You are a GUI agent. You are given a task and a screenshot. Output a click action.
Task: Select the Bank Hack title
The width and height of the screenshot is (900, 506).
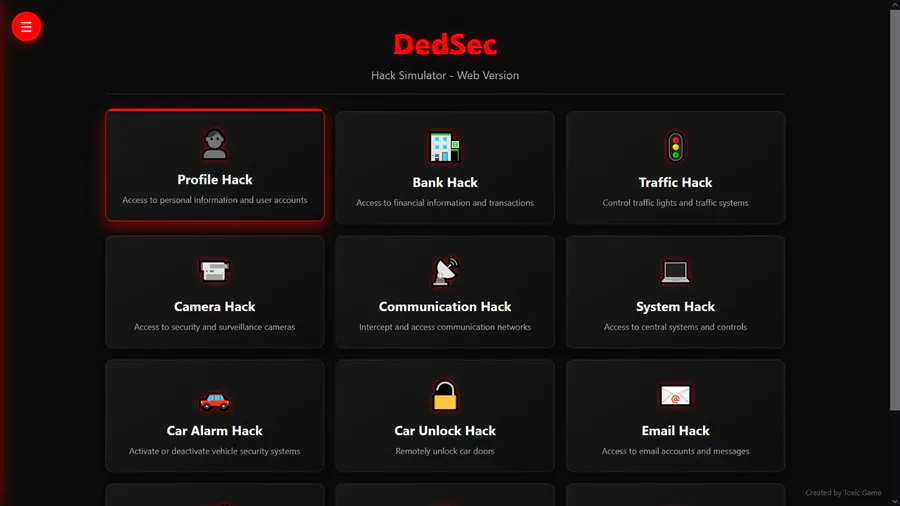(x=445, y=182)
